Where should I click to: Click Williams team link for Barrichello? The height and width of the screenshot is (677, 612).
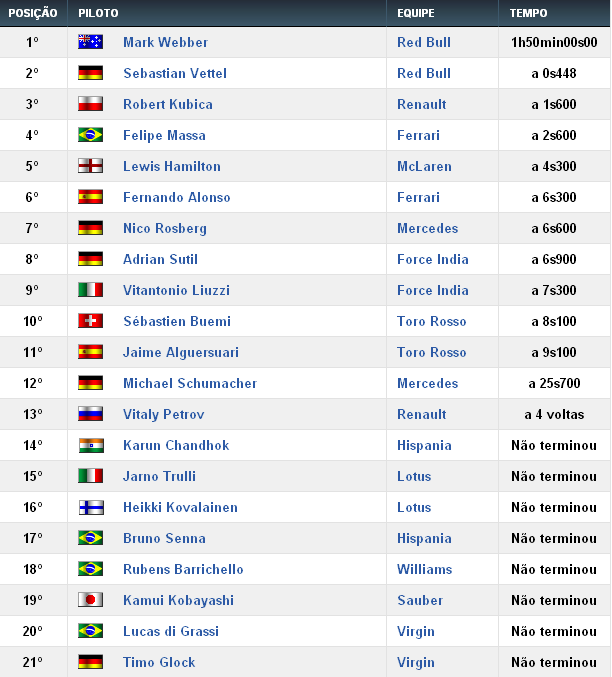point(424,569)
